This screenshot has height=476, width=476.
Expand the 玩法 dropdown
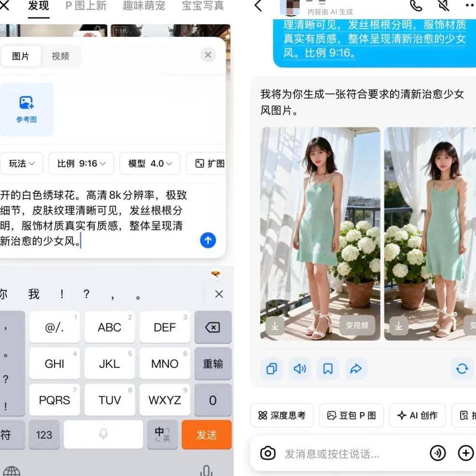pos(21,164)
